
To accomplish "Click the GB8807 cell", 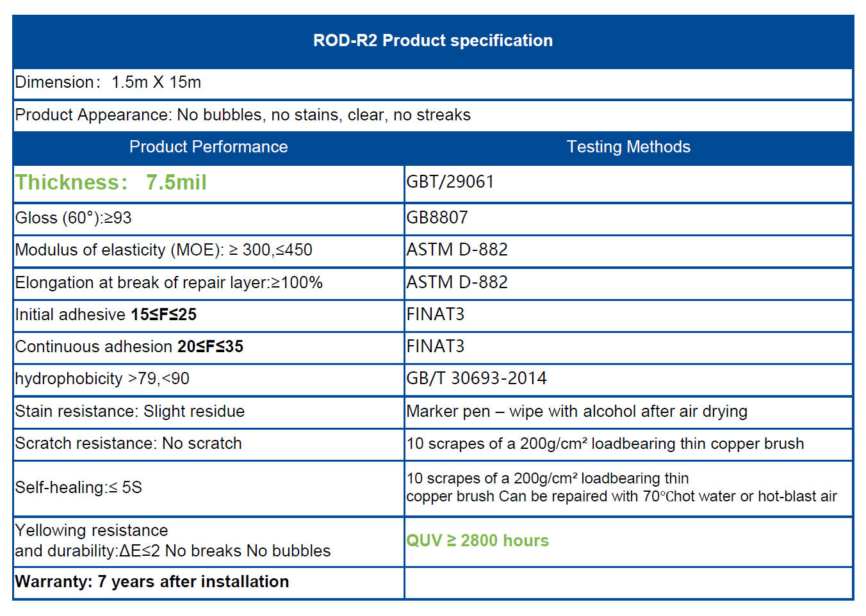I will (437, 218).
